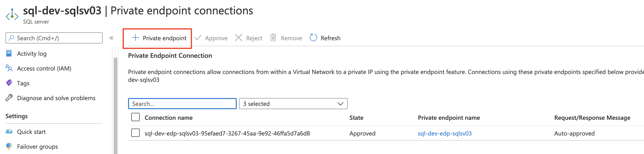Image resolution: width=644 pixels, height=154 pixels.
Task: Click the Tags purple tag icon
Action: coord(9,83)
